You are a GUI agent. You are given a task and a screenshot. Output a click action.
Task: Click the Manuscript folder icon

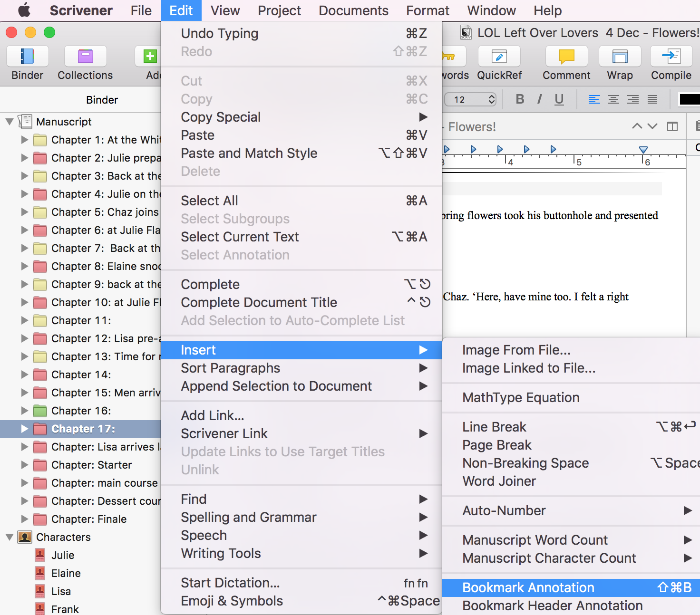coord(25,122)
